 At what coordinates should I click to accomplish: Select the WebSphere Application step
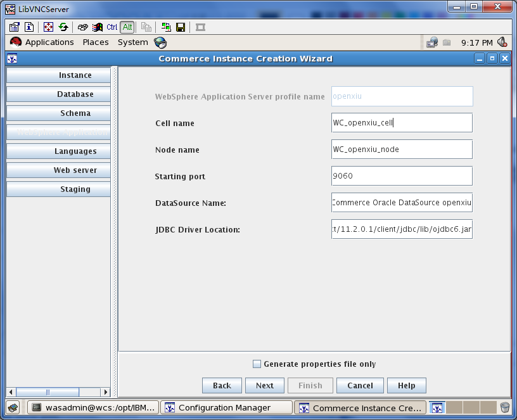[58, 132]
